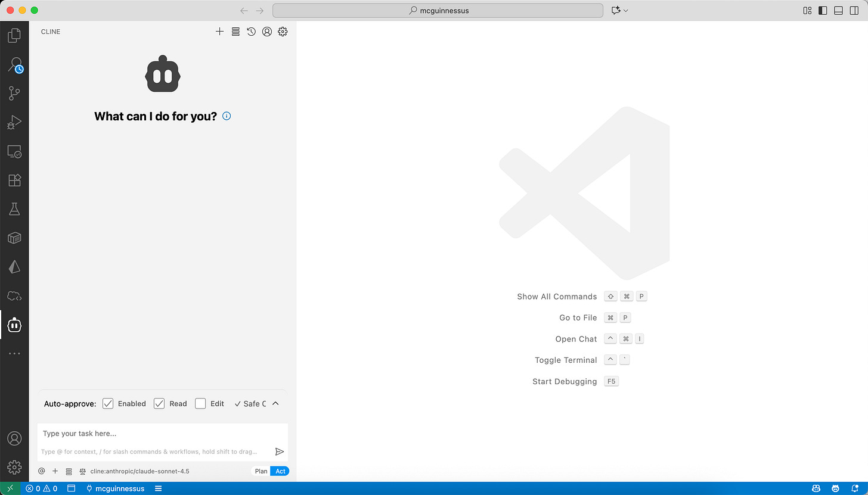This screenshot has height=495, width=868.
Task: Open the Search view in activity bar
Action: 14,64
